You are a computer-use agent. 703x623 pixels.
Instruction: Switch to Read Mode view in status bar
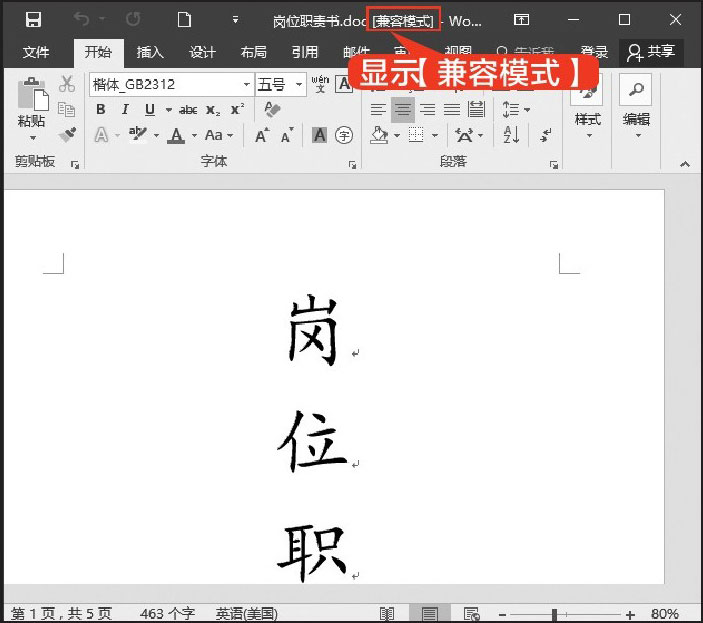tap(387, 613)
